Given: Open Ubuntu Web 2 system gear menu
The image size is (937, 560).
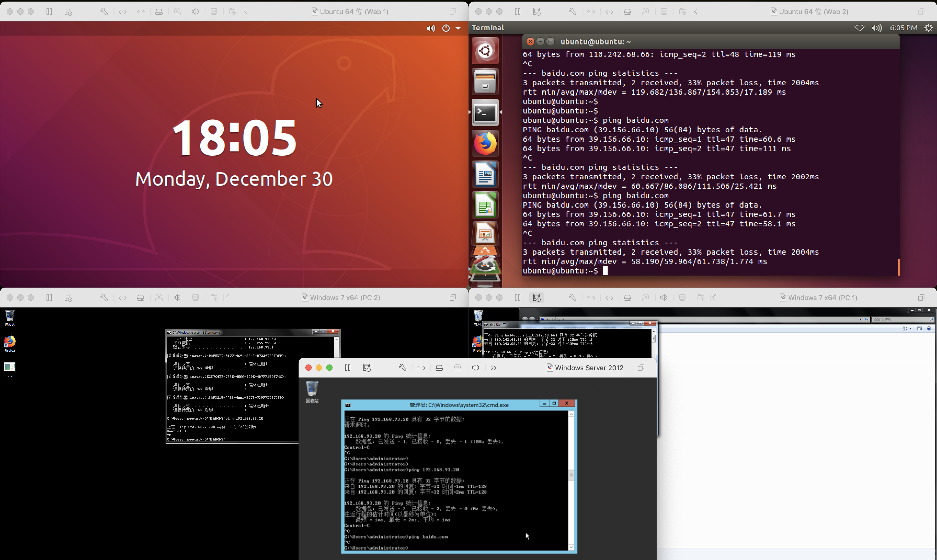Looking at the screenshot, I should pos(928,27).
